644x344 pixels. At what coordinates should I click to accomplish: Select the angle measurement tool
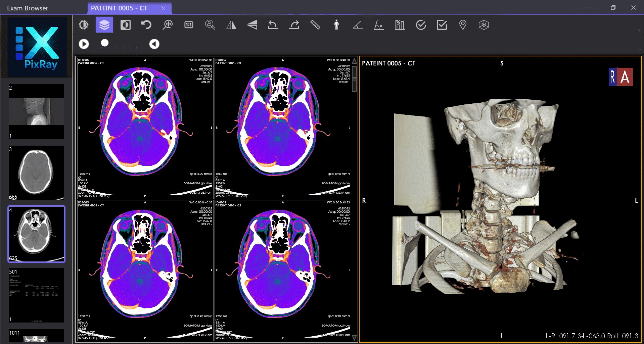click(357, 24)
